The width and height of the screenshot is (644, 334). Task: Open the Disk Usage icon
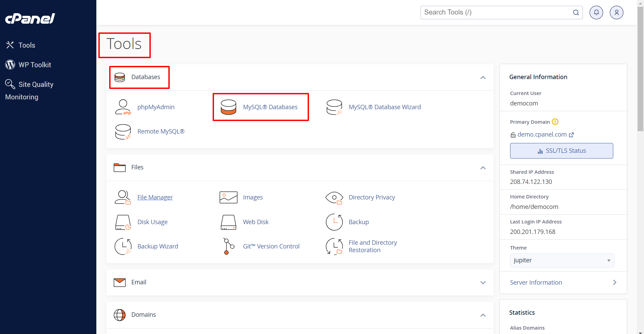click(123, 222)
